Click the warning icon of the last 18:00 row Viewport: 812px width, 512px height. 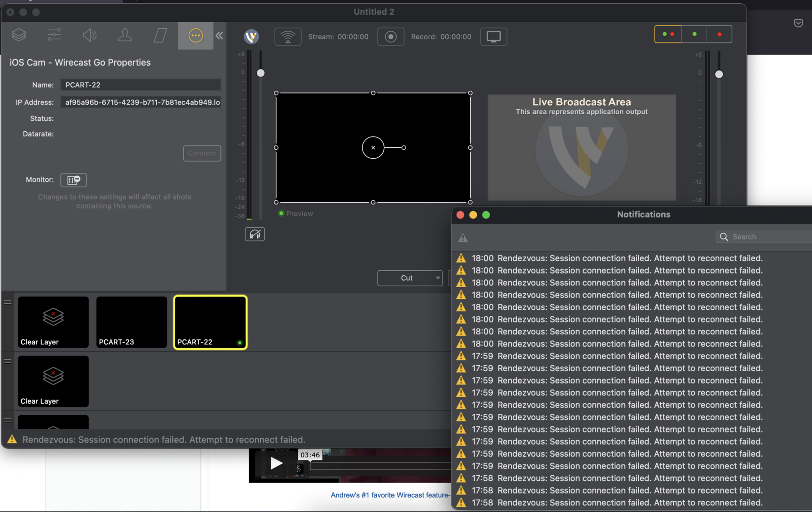click(461, 344)
